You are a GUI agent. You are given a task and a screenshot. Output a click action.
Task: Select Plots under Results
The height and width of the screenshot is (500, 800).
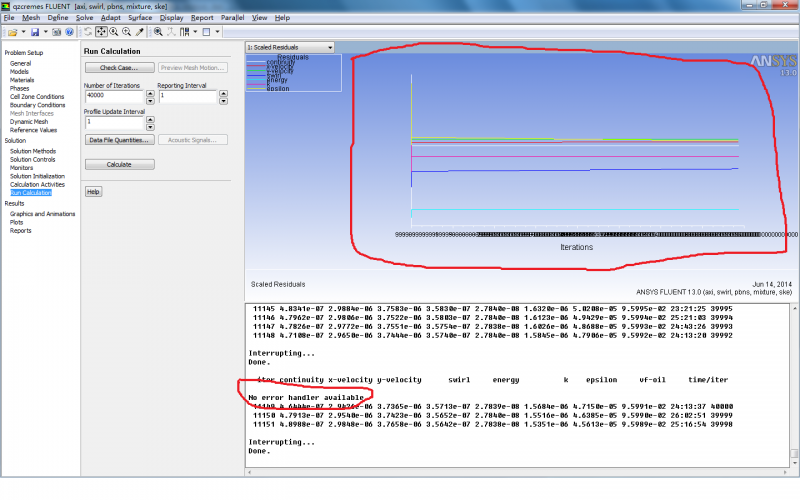pos(16,222)
